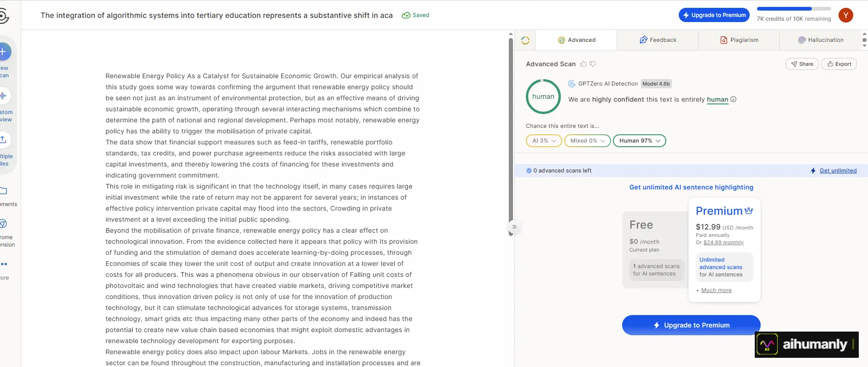Click the Share button

point(802,64)
